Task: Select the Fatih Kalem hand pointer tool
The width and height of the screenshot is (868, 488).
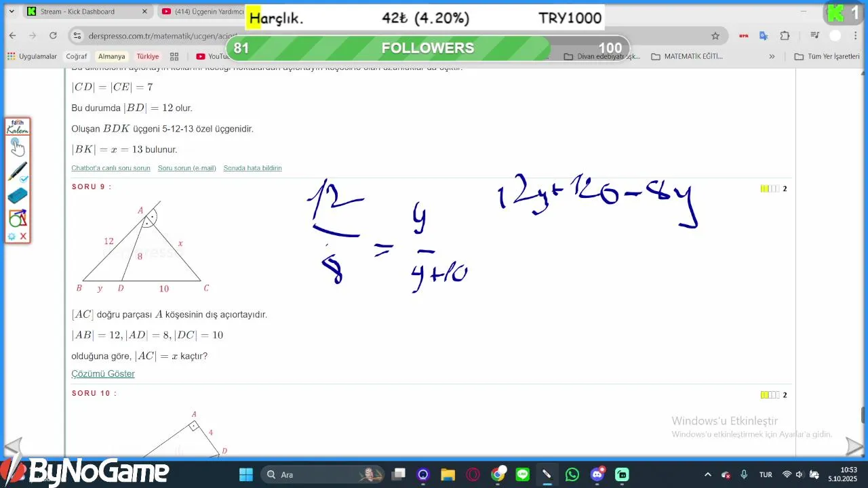Action: [x=17, y=147]
